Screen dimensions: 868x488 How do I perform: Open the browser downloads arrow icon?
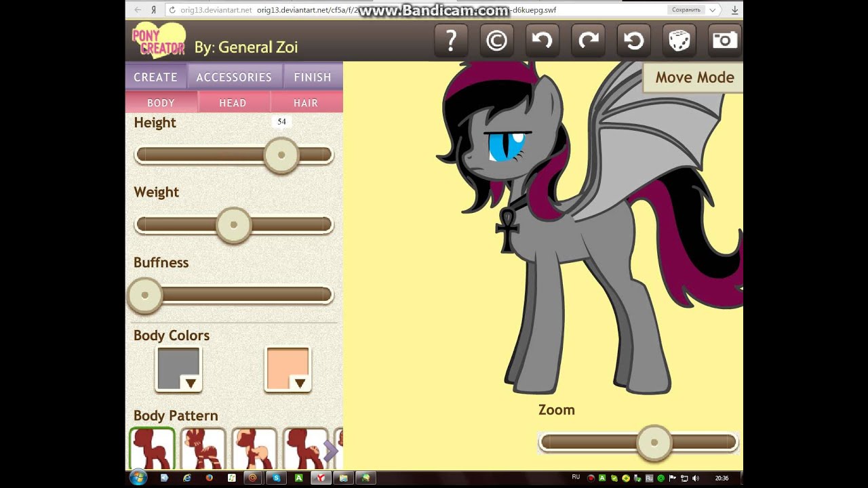pyautogui.click(x=734, y=9)
